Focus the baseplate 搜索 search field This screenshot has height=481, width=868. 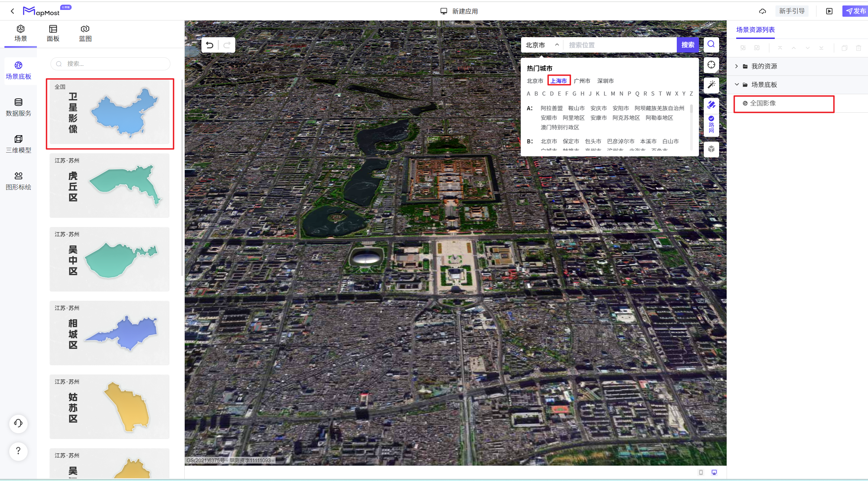tap(110, 64)
